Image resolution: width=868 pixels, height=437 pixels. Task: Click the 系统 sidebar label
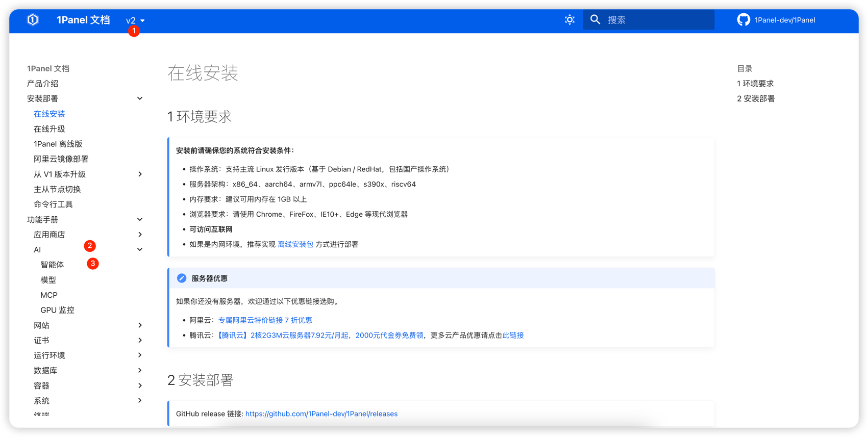(42, 401)
